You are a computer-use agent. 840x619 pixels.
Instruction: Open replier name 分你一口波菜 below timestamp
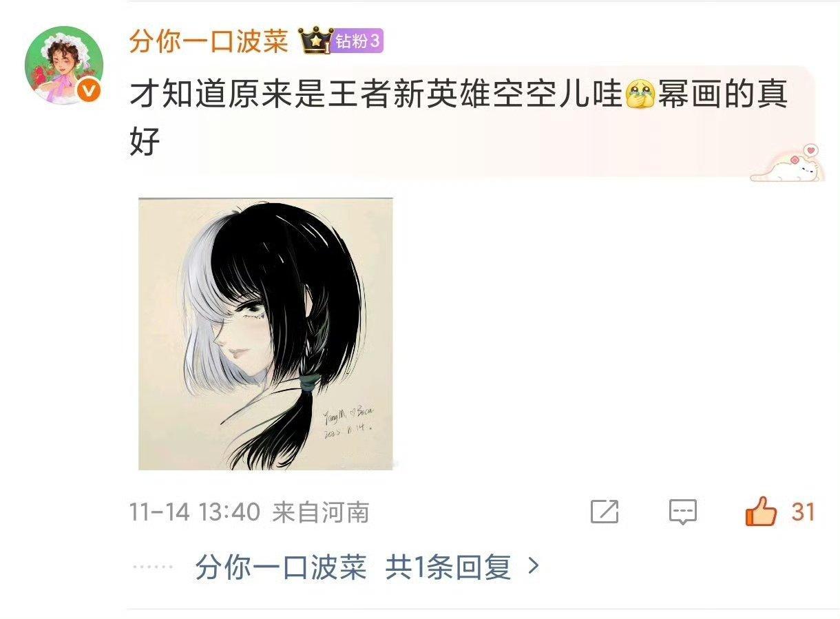281,567
